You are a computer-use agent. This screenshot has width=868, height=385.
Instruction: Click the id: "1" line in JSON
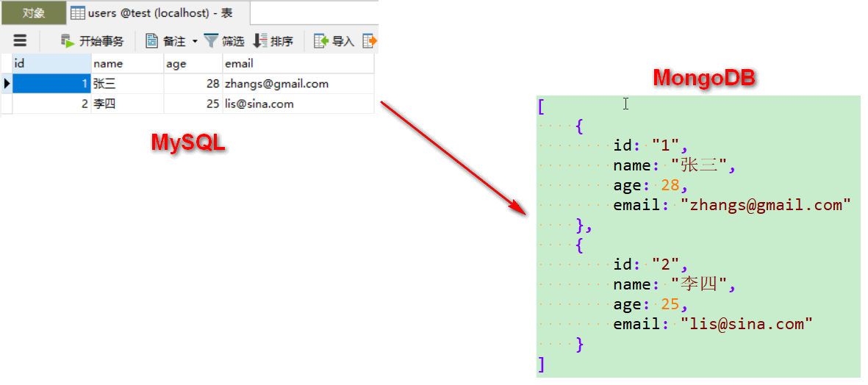[650, 146]
